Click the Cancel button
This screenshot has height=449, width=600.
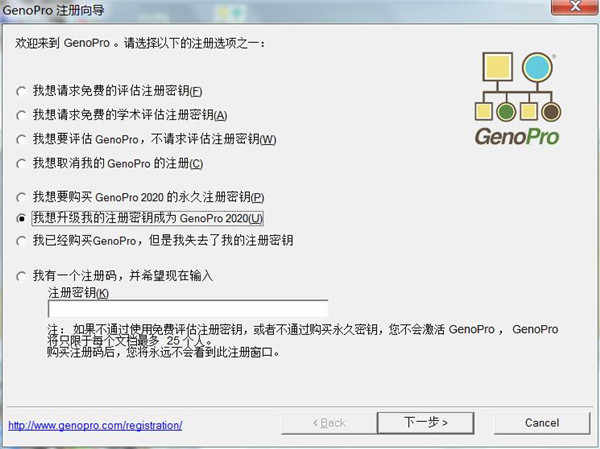[x=542, y=423]
